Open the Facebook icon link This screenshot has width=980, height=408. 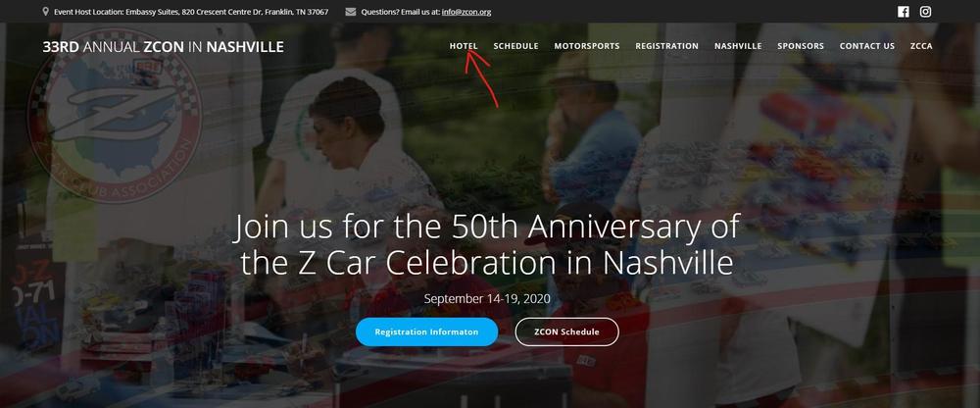(x=904, y=11)
